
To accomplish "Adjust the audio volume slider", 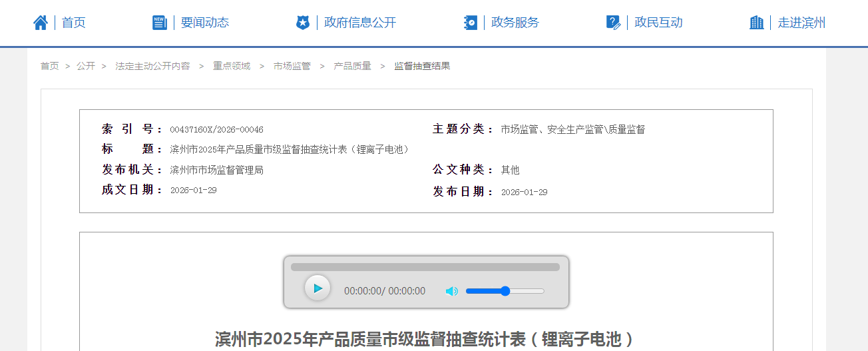I will coord(505,291).
